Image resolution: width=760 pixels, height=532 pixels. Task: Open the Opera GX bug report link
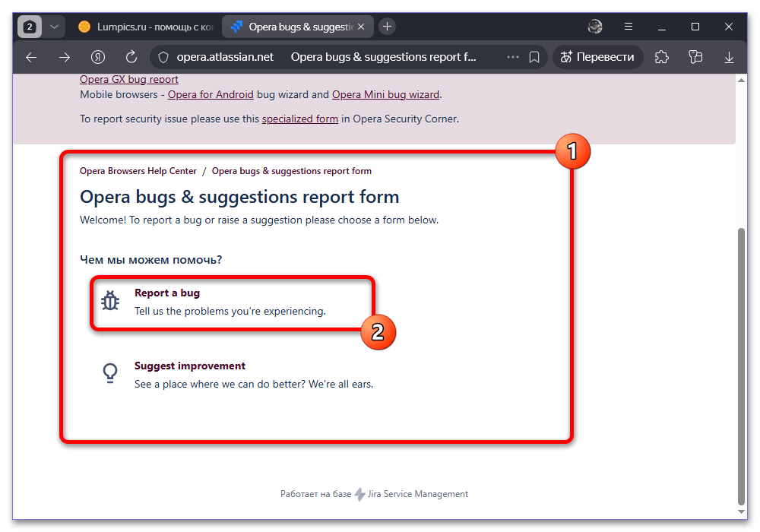(x=129, y=80)
